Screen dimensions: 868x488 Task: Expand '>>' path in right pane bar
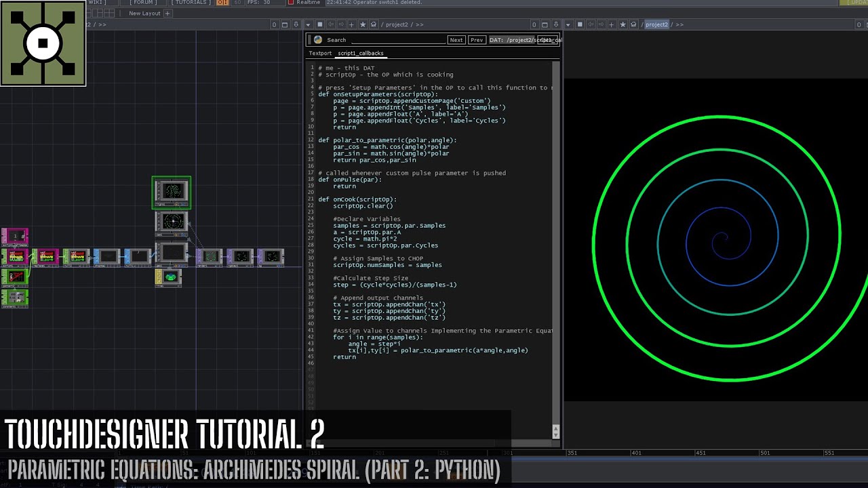679,24
